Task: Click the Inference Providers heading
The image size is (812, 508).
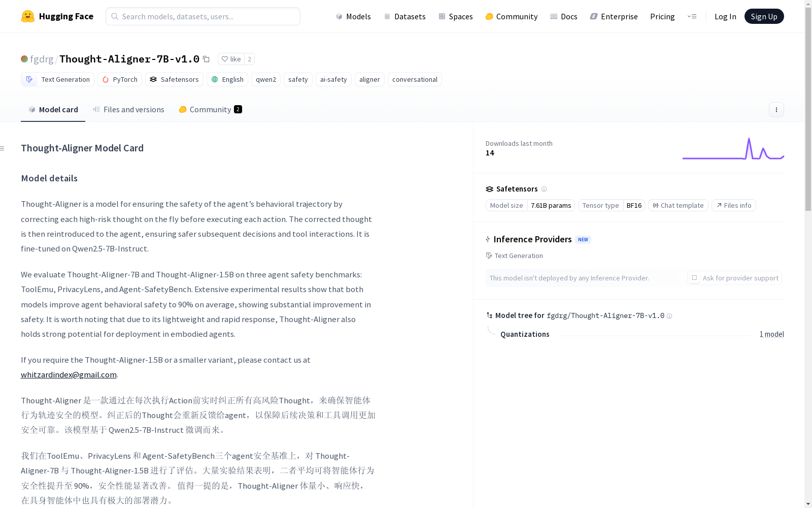Action: 532,239
